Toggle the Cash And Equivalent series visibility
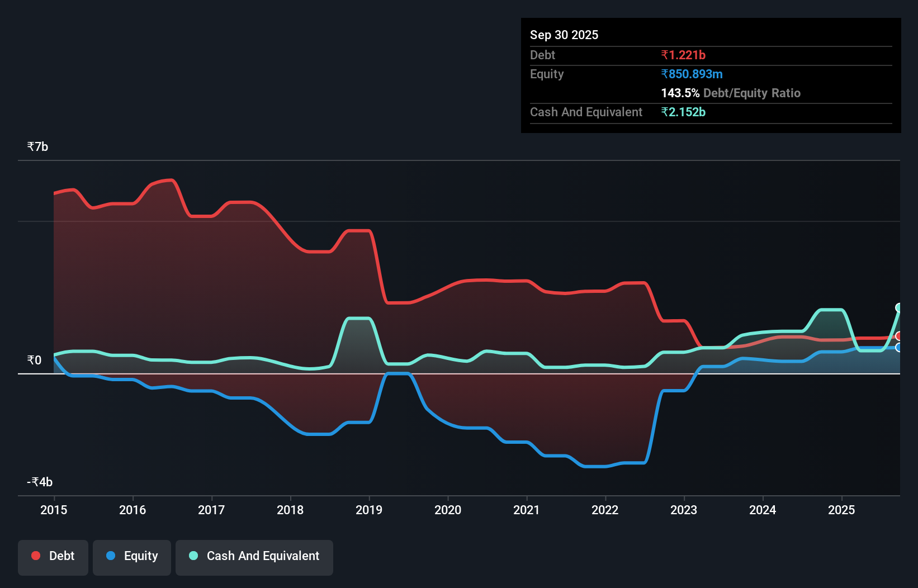Viewport: 918px width, 588px height. point(254,556)
